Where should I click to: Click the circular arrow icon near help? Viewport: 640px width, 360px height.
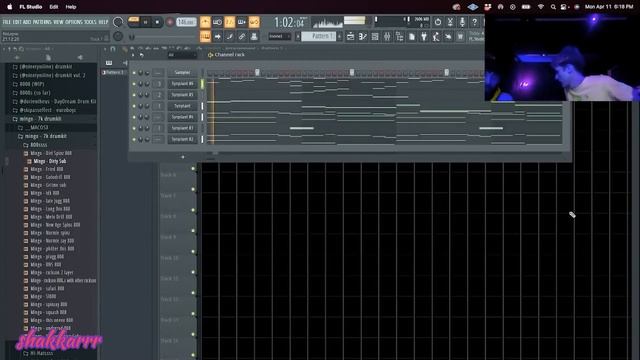click(438, 22)
